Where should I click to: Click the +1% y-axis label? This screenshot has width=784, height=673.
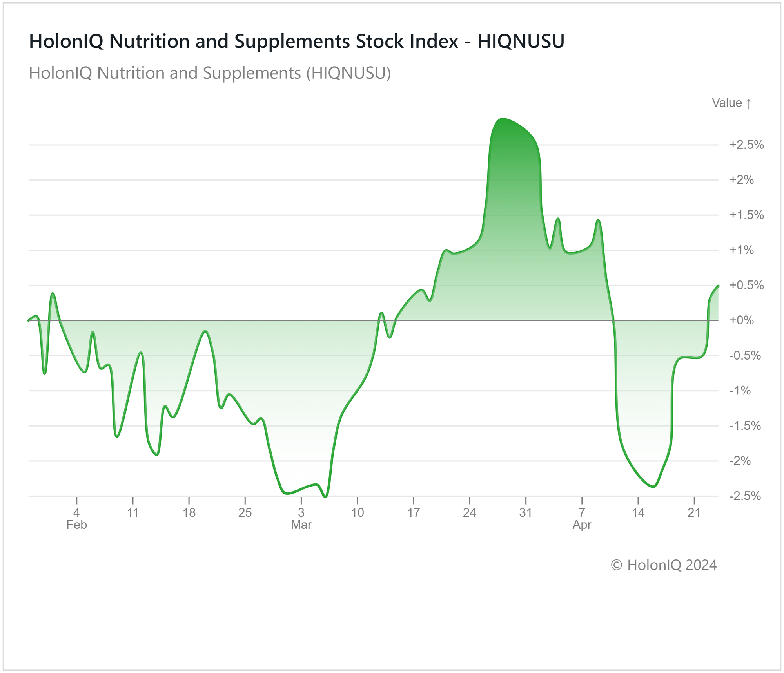[x=741, y=250]
